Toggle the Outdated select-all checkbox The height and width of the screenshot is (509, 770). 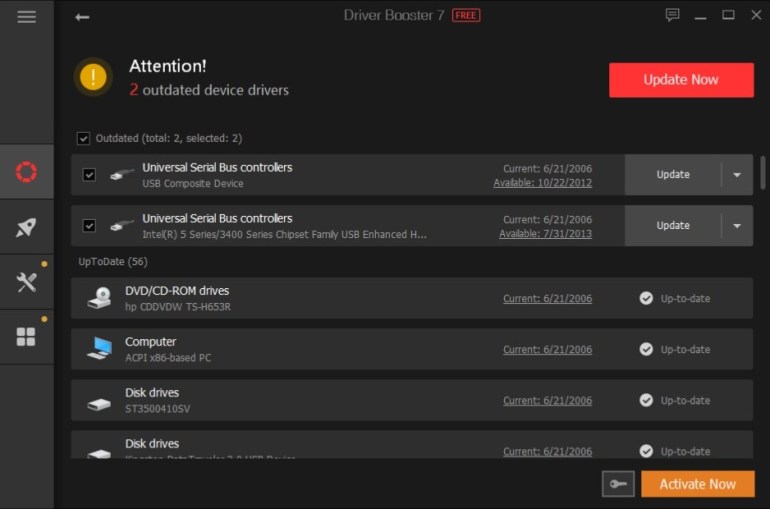83,138
